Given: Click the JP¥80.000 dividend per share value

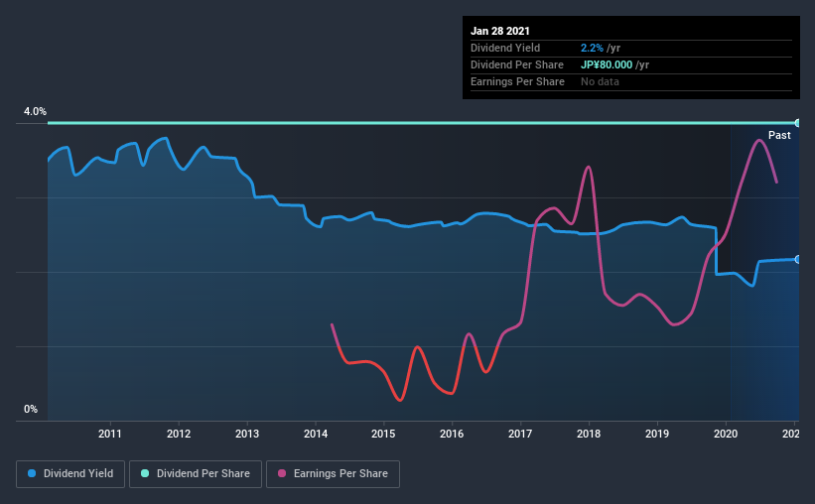Looking at the screenshot, I should click(x=607, y=64).
